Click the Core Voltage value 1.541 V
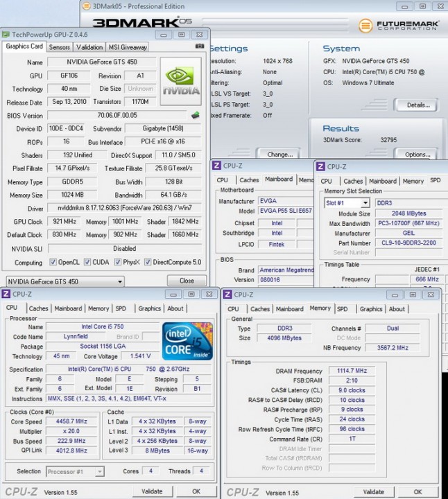The image size is (448, 499). 140,356
